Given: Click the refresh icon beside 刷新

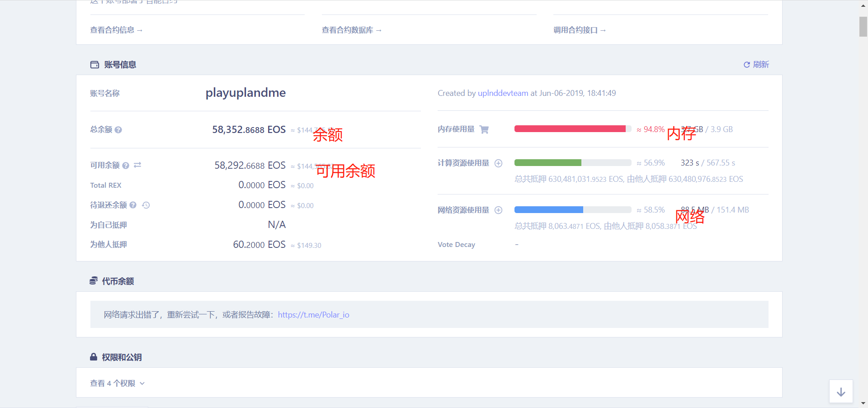Looking at the screenshot, I should pyautogui.click(x=747, y=65).
